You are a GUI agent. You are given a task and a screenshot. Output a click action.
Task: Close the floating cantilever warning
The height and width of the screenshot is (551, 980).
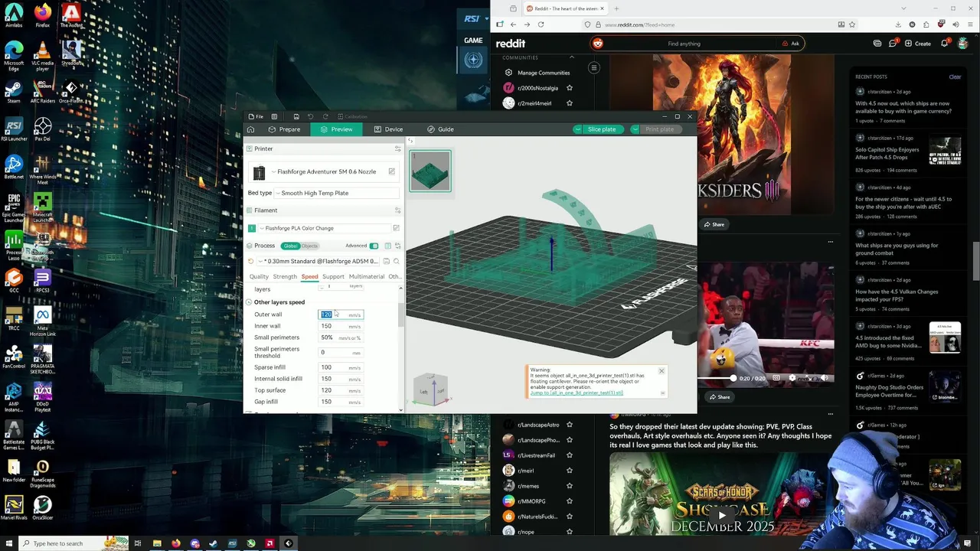tap(661, 371)
